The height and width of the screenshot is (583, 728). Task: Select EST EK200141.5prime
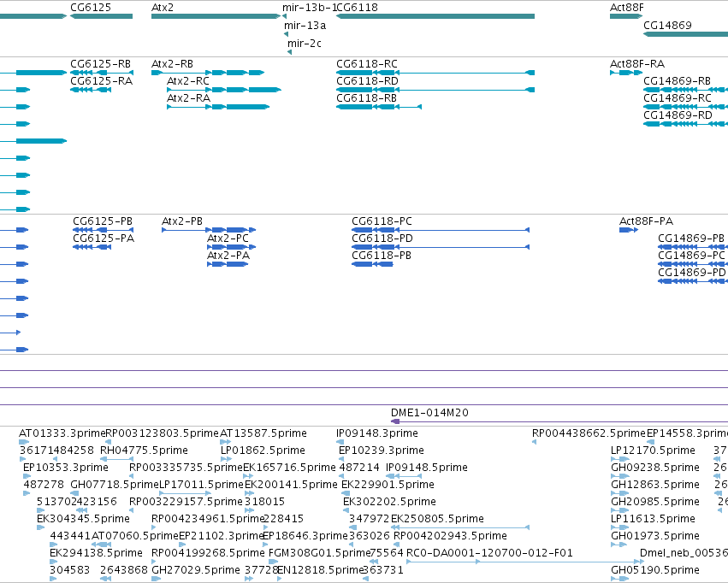pos(291,484)
